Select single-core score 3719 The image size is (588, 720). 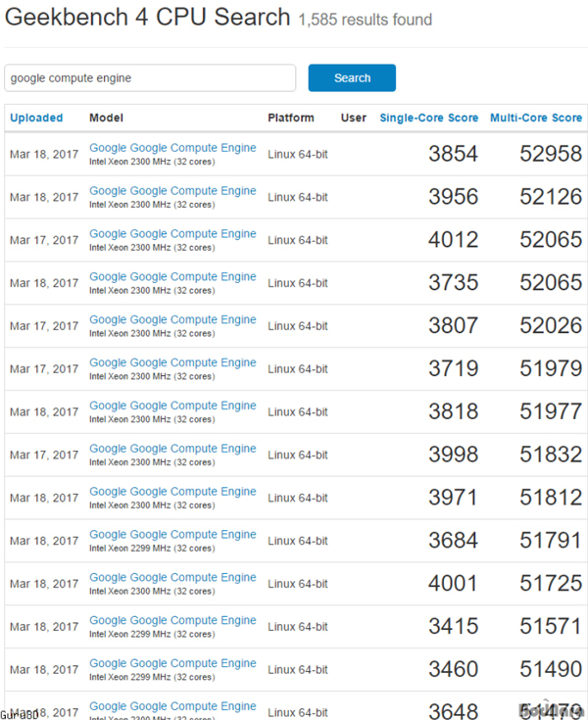pos(454,368)
